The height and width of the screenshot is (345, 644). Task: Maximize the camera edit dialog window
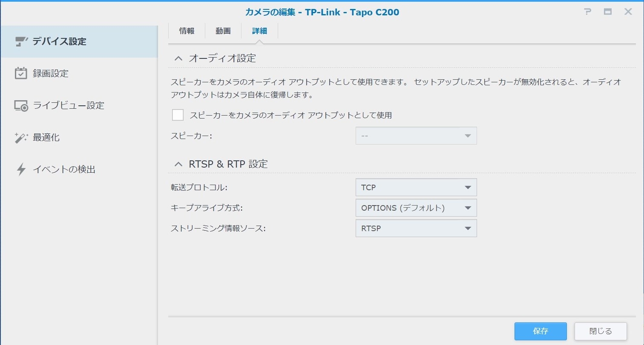(608, 12)
